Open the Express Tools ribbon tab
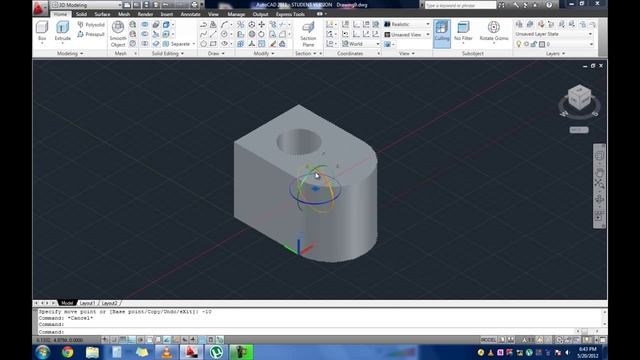 [290, 14]
